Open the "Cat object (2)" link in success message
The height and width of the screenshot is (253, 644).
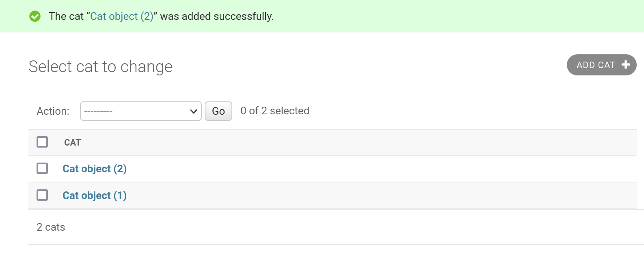coord(122,16)
